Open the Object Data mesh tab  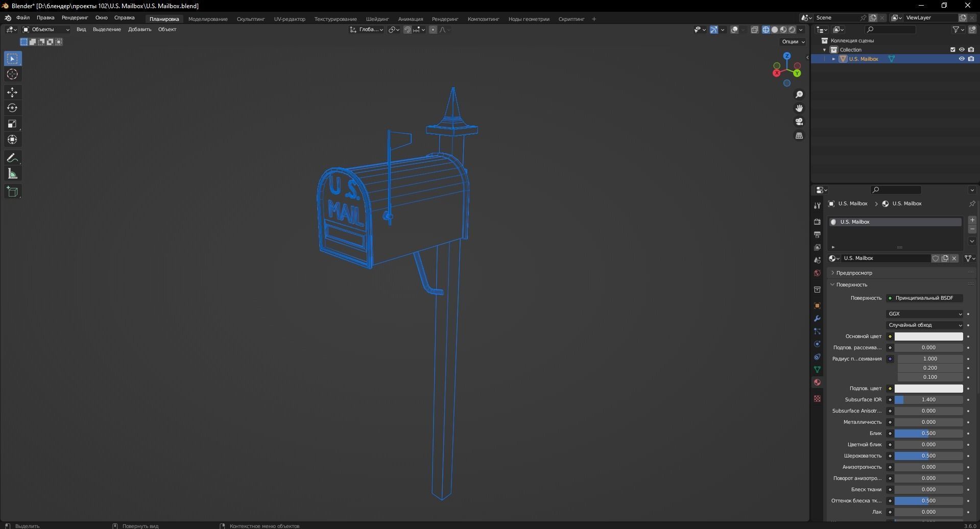(x=817, y=369)
